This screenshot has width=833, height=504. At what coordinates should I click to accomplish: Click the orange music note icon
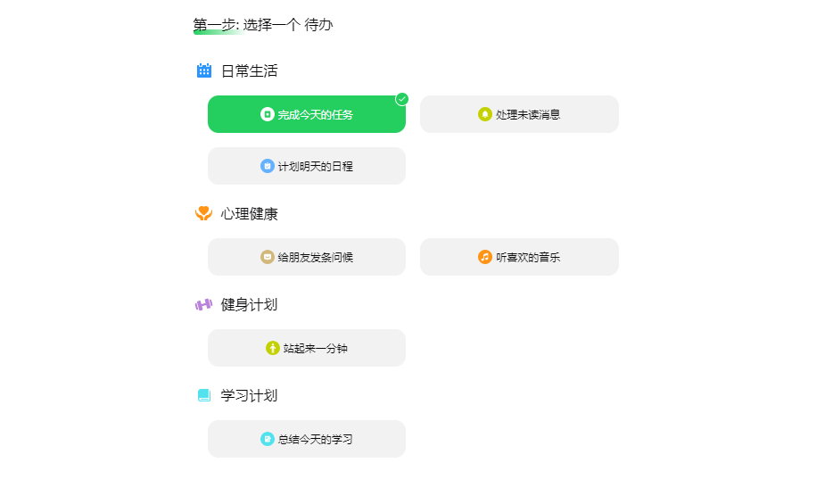pyautogui.click(x=485, y=257)
